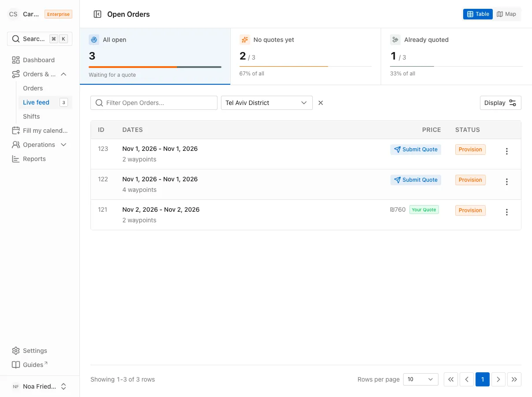Click the three-dot menu for order 122
The width and height of the screenshot is (532, 397).
pos(507,182)
